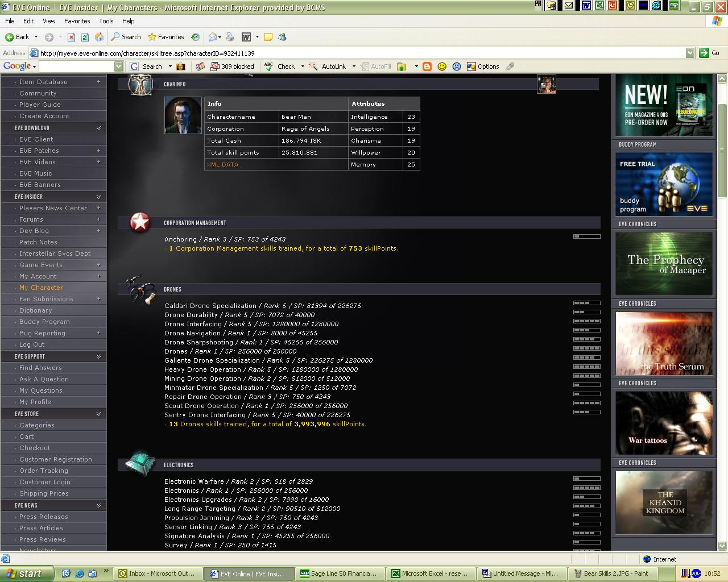Click the Anchoring skill progress bar

click(x=587, y=236)
